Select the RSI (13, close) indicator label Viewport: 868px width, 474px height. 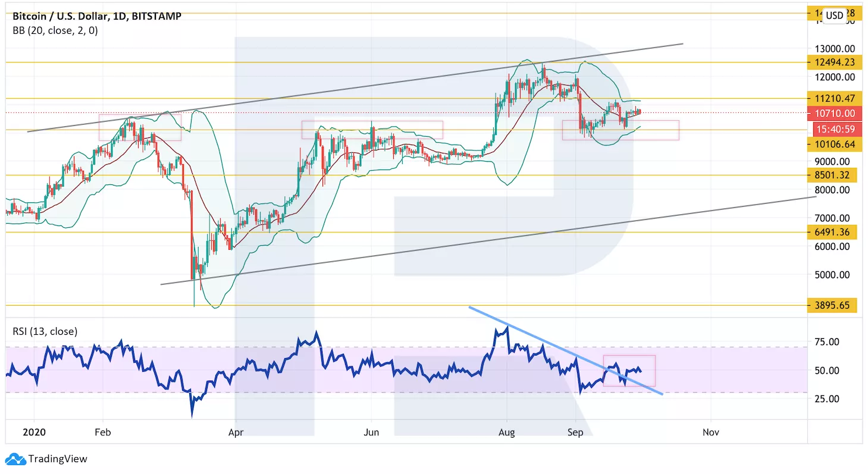45,331
